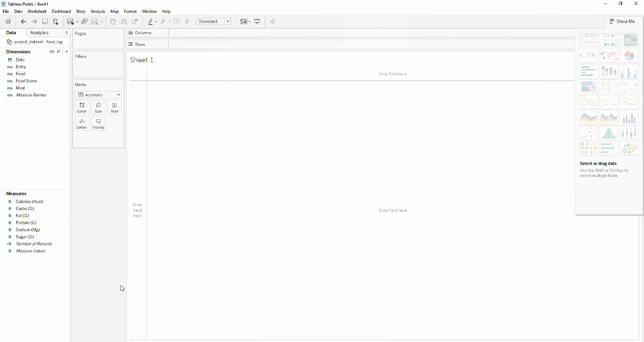Viewport: 644px width, 342px height.
Task: Toggle the Show Me panel closed
Action: point(622,21)
